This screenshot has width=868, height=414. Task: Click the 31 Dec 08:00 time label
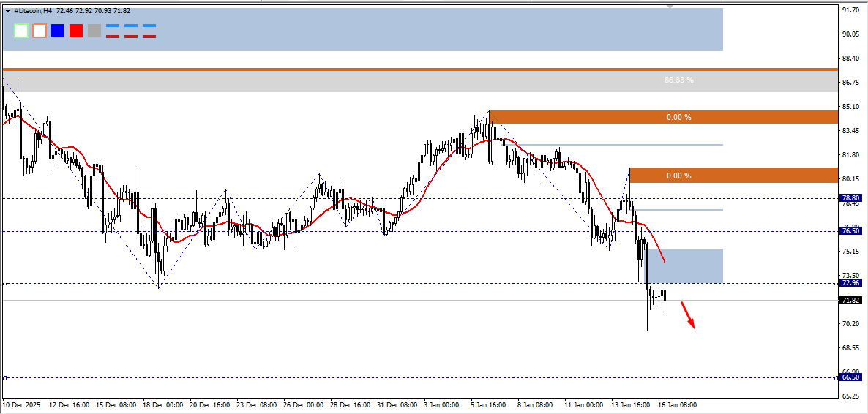398,405
